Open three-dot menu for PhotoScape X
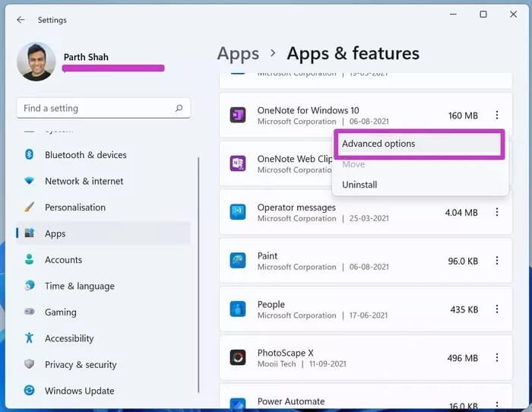The width and height of the screenshot is (532, 412). pyautogui.click(x=497, y=358)
